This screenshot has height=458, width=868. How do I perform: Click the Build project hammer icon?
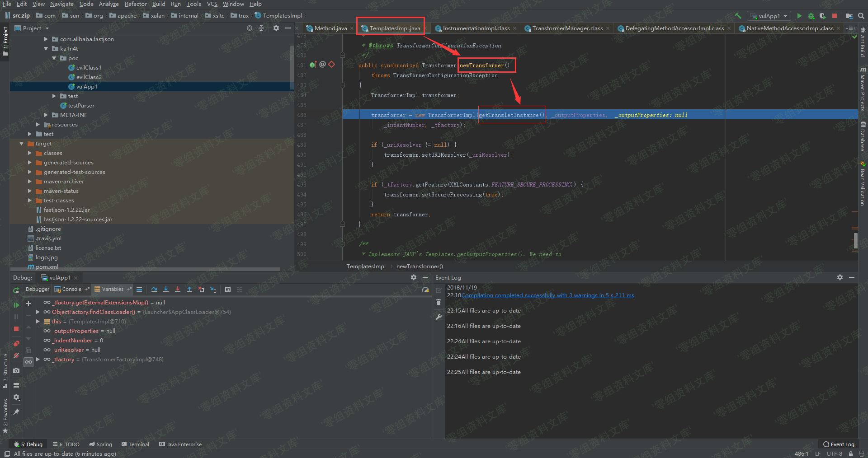[738, 16]
